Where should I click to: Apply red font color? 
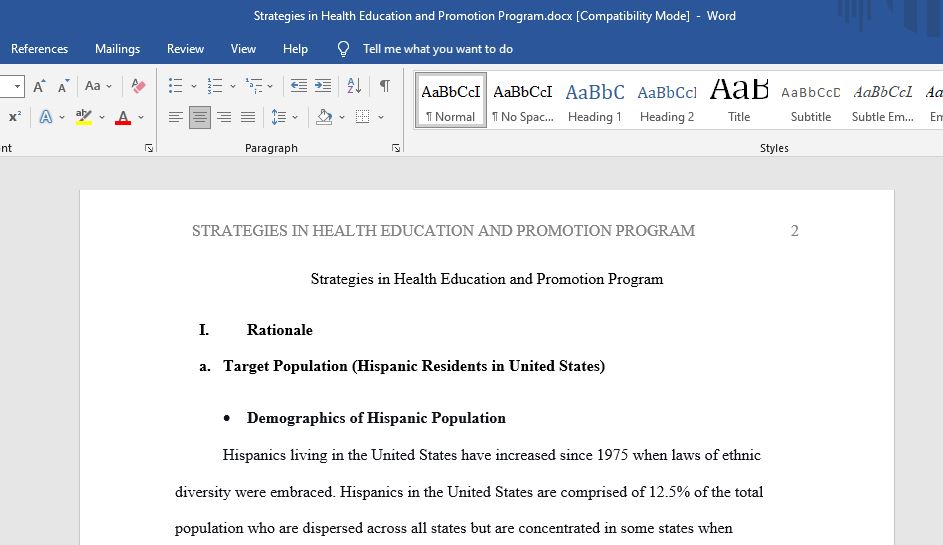point(123,117)
